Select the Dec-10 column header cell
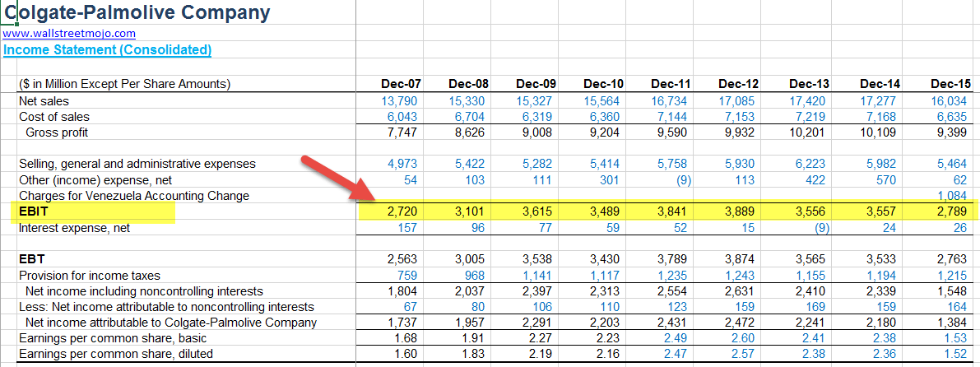Image resolution: width=980 pixels, height=367 pixels. (x=603, y=84)
